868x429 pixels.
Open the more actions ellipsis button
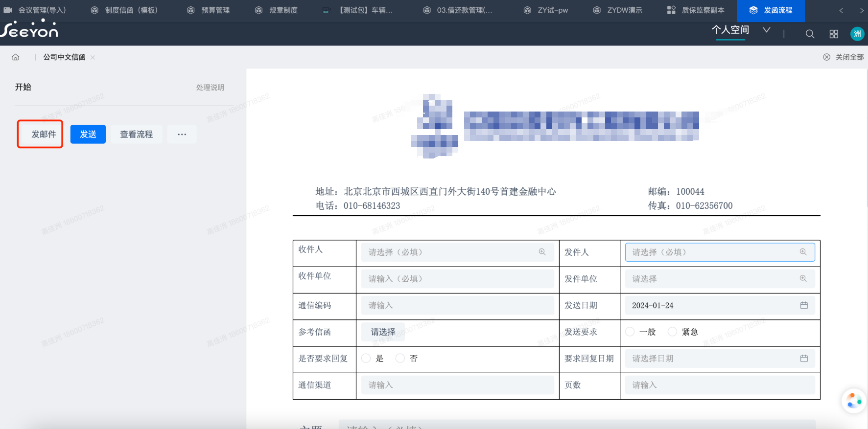point(182,135)
